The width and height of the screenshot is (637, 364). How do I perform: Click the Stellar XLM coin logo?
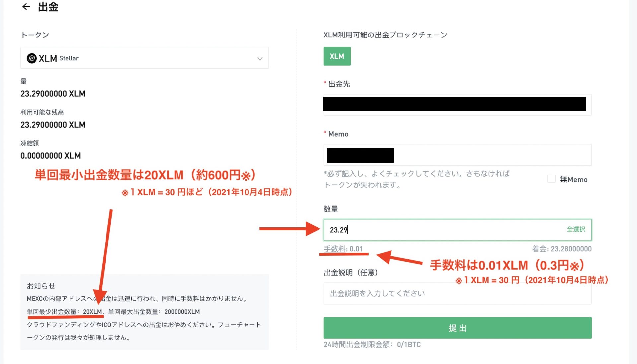[32, 58]
